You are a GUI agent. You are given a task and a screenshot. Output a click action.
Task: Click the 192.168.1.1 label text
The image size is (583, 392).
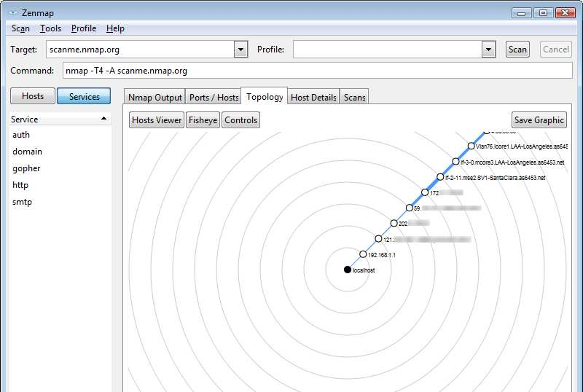tap(381, 255)
